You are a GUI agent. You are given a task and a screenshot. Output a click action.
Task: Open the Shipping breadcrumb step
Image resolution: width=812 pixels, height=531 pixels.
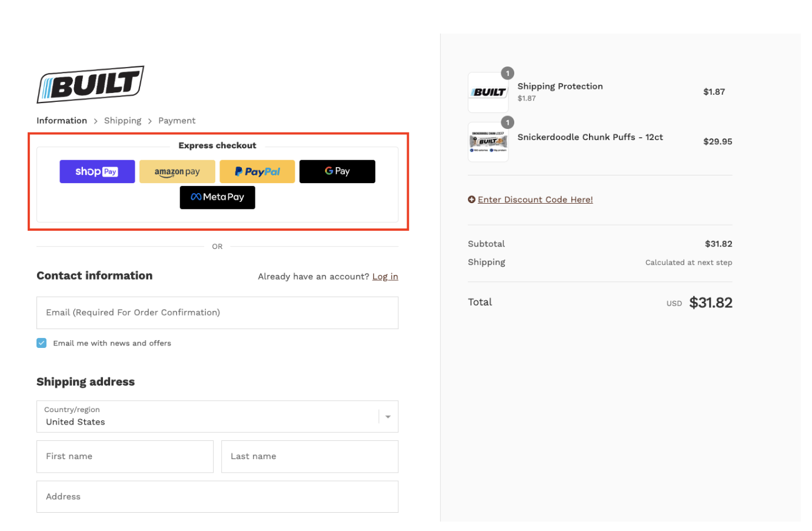pos(122,121)
